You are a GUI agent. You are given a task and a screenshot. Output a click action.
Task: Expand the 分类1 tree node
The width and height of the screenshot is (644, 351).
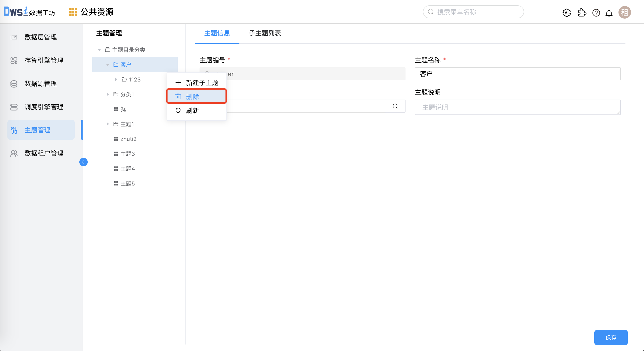108,94
